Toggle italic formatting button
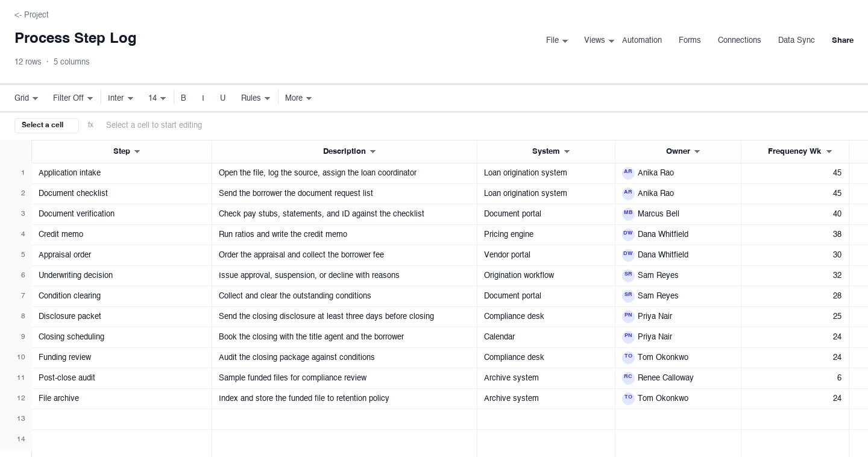This screenshot has height=457, width=868. point(203,98)
